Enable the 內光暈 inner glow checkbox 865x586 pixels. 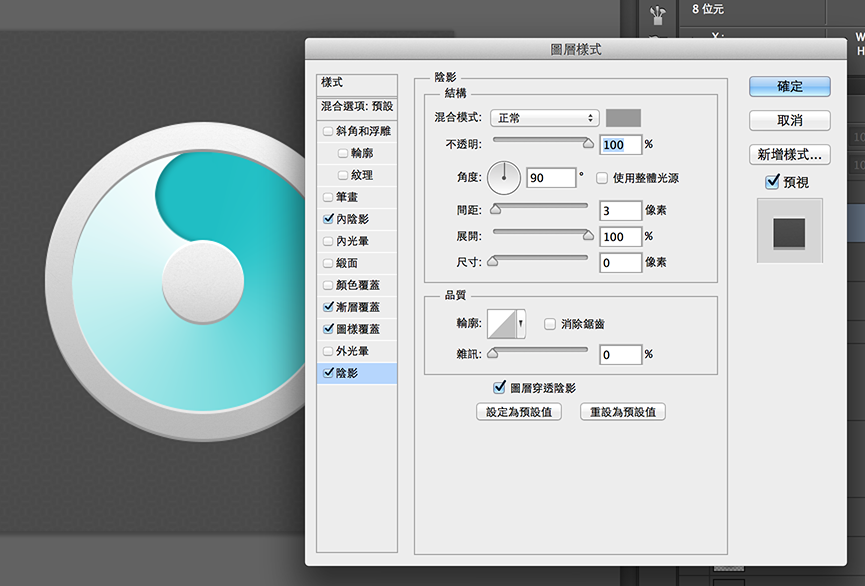[x=328, y=241]
